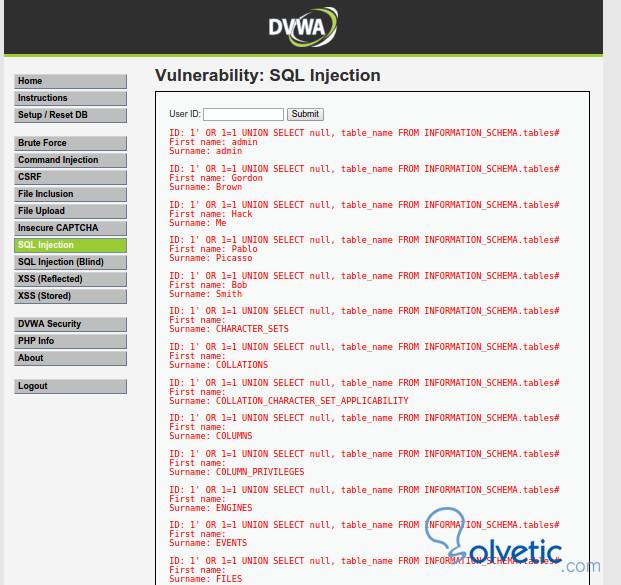Select the Brute Force menu item
Viewport: 621px width, 585px height.
(70, 143)
